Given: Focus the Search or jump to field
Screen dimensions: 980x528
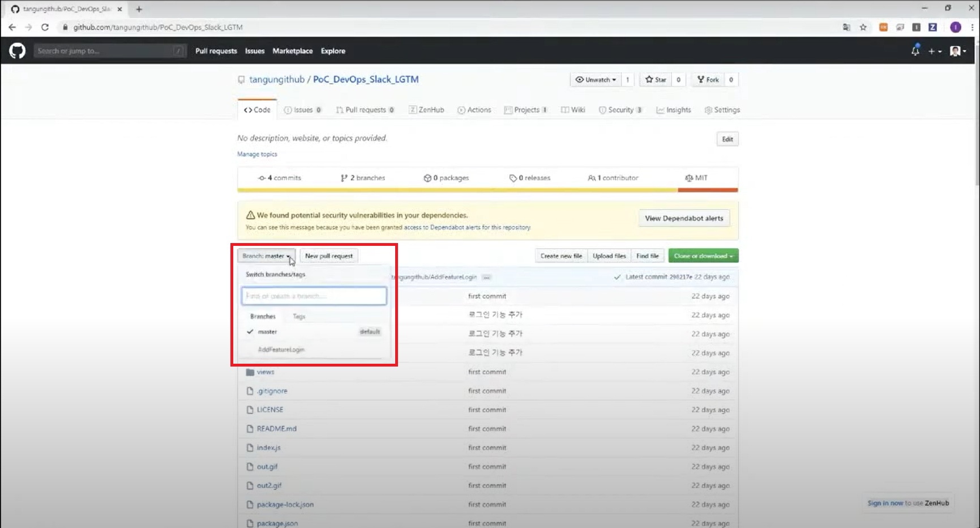Looking at the screenshot, I should tap(110, 51).
